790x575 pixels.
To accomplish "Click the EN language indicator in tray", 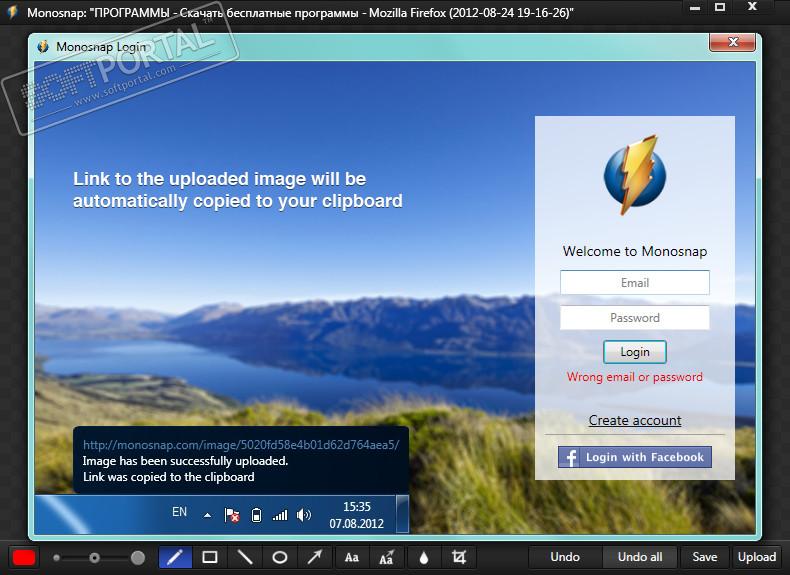I will 179,512.
